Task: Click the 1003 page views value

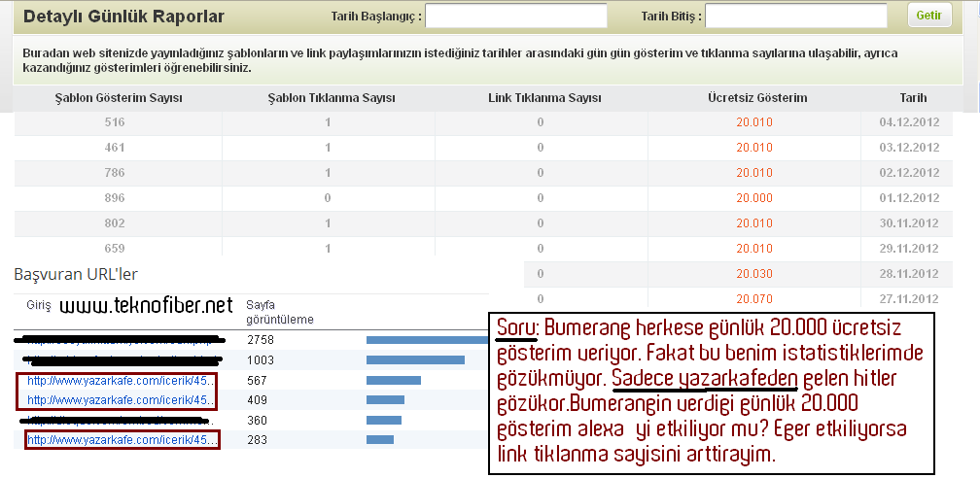Action: click(x=260, y=360)
